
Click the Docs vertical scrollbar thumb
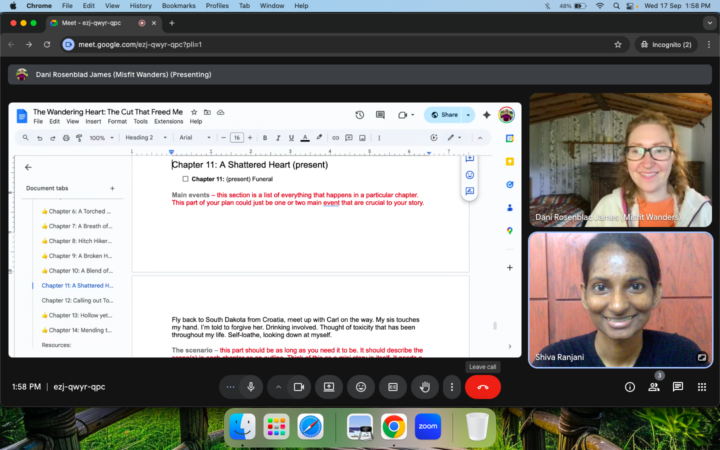(x=495, y=326)
